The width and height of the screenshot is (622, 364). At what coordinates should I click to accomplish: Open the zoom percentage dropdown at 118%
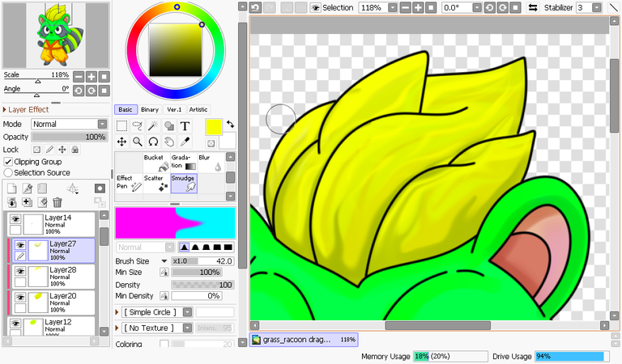click(x=392, y=7)
